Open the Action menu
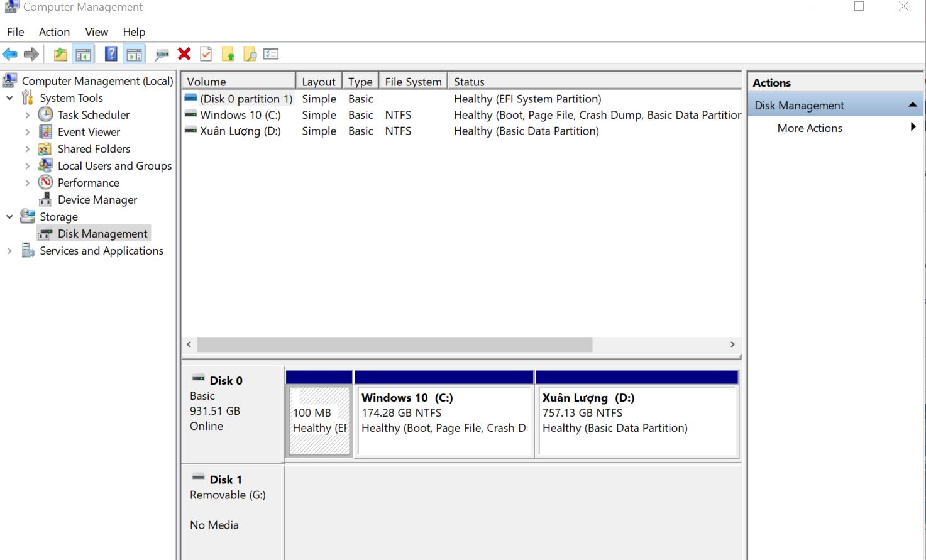 (54, 32)
